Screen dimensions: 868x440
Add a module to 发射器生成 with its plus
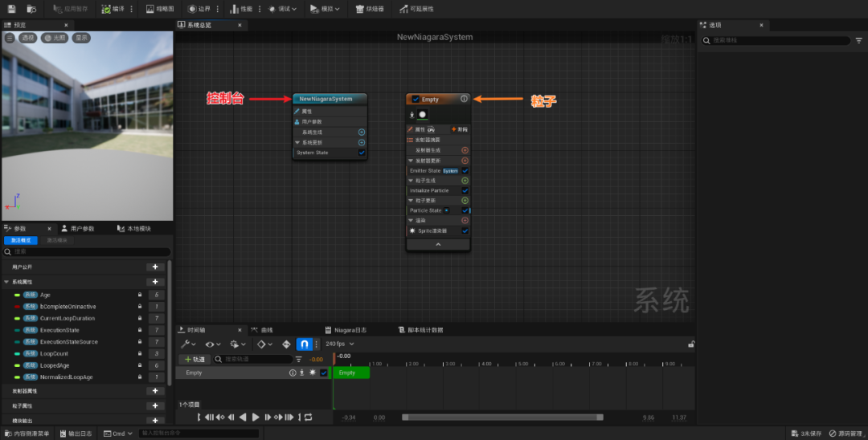tap(465, 150)
